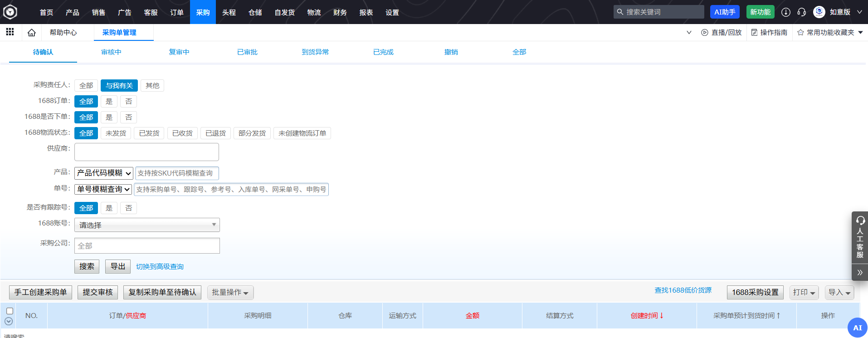The image size is (868, 338).
Task: Click 手工创建采购单 button
Action: point(40,292)
